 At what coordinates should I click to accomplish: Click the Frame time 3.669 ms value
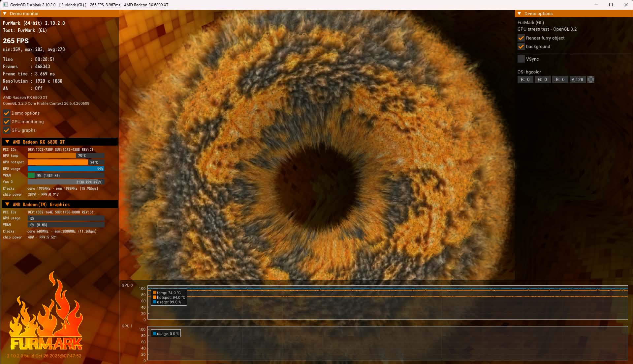click(45, 74)
